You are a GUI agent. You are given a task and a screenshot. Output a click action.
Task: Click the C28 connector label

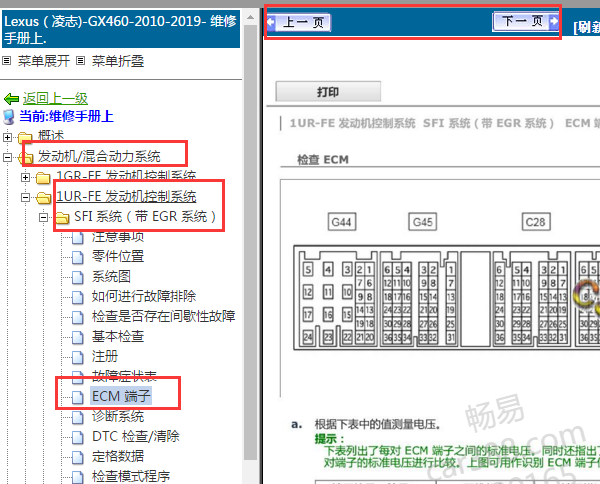click(536, 222)
